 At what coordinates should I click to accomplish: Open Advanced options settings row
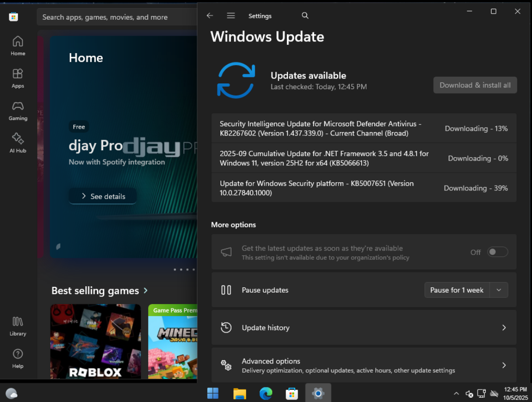click(364, 365)
